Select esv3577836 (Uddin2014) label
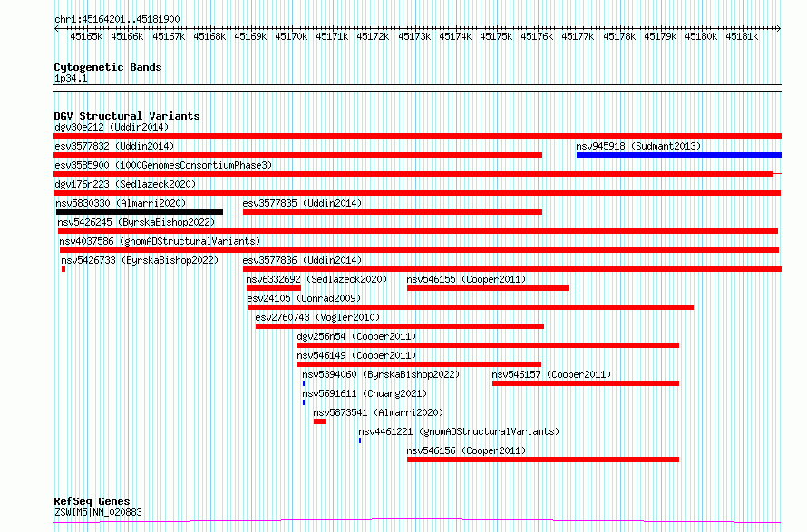807x532 pixels. point(302,260)
